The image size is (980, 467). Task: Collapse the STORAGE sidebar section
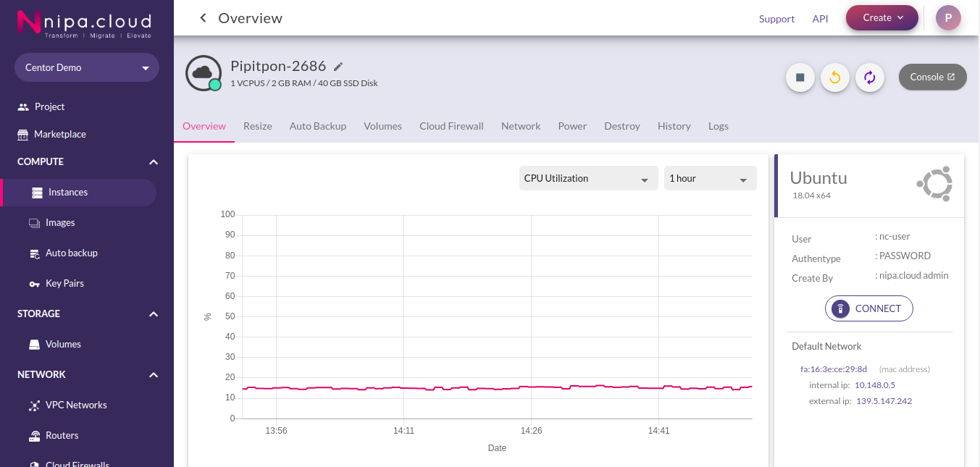tap(153, 314)
